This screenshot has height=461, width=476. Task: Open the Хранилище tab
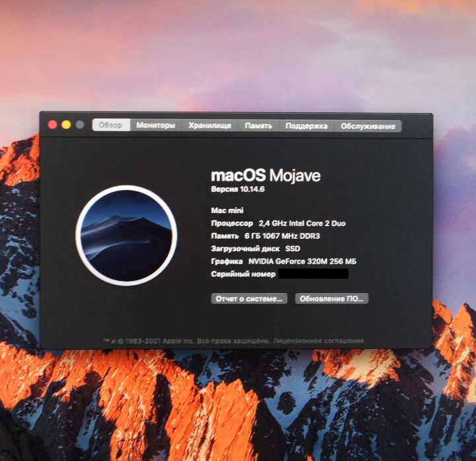210,125
